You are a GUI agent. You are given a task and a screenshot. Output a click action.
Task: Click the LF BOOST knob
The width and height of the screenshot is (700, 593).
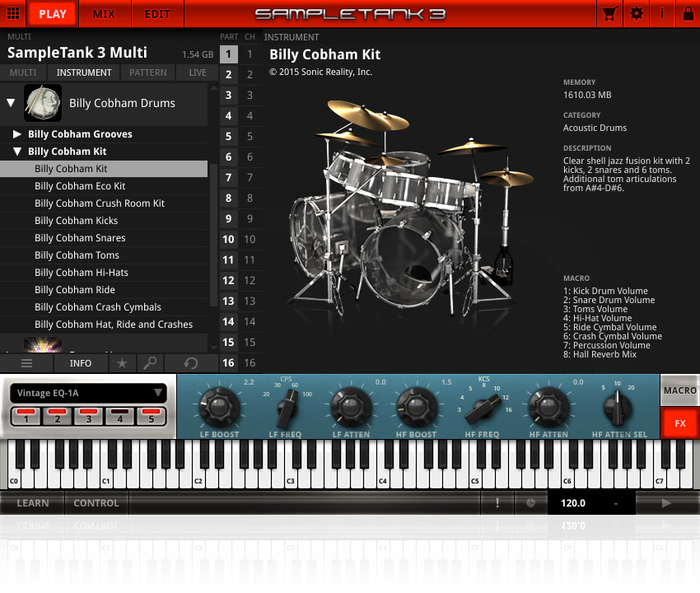pyautogui.click(x=219, y=407)
